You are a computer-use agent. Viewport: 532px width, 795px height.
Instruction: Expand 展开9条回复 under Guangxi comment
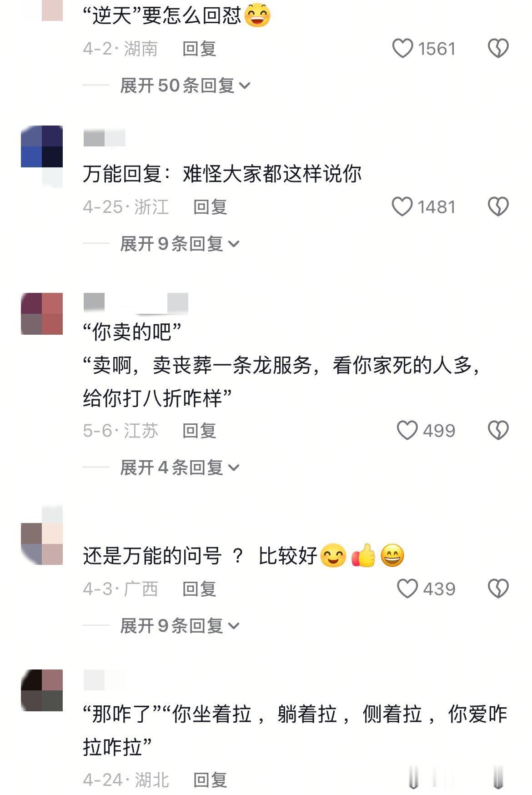(180, 626)
